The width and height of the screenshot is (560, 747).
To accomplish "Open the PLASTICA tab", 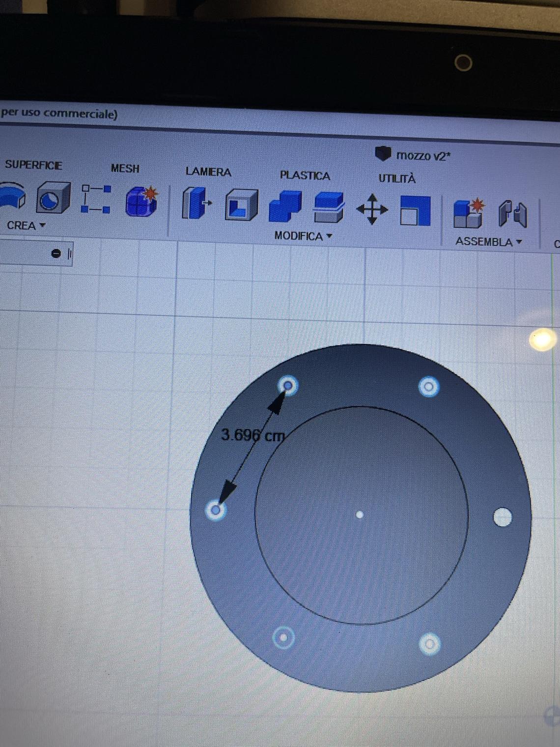I will [305, 175].
